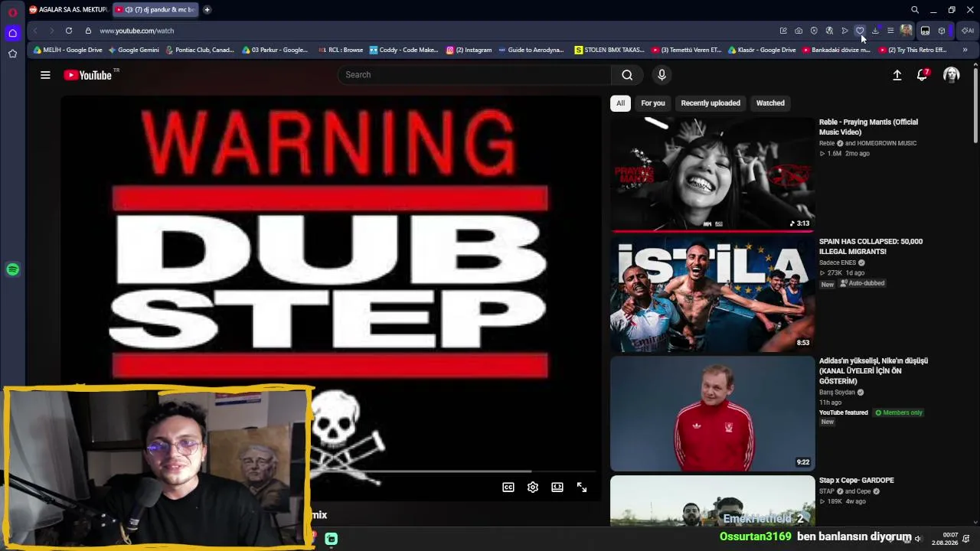Viewport: 980px width, 551px height.
Task: Reload the current page
Action: click(69, 31)
